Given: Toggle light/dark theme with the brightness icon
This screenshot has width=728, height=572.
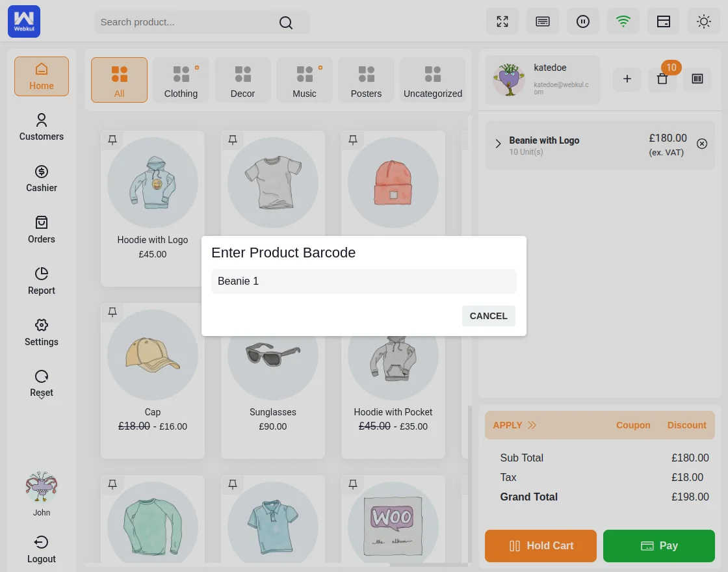Looking at the screenshot, I should tap(704, 21).
